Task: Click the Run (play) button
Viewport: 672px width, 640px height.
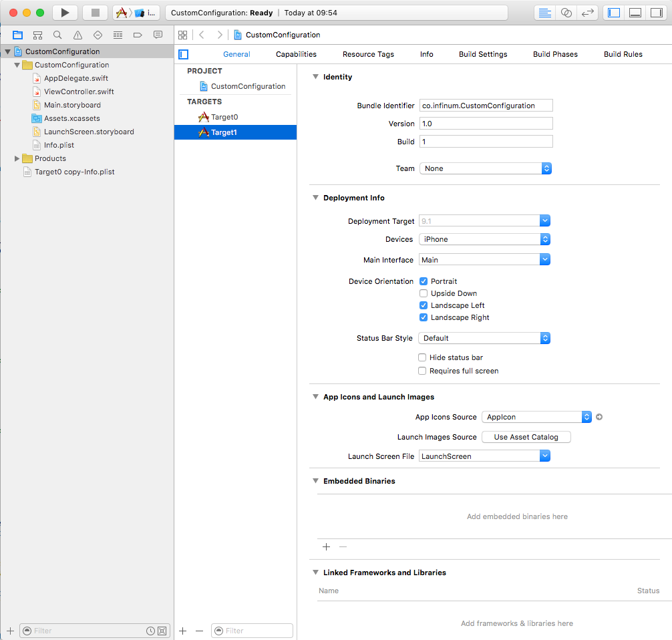Action: (x=65, y=13)
